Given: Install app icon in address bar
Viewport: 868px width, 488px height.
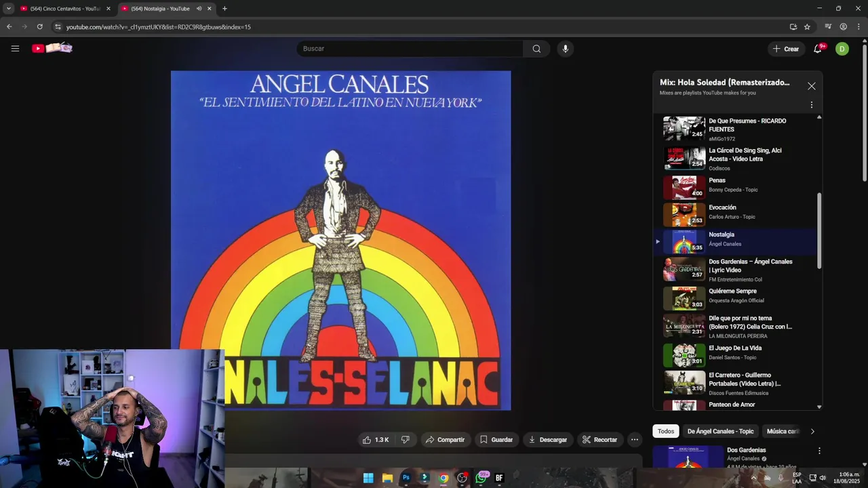Looking at the screenshot, I should click(793, 27).
